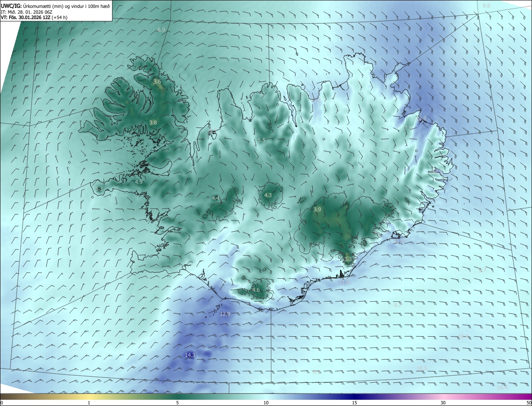532x406 pixels.
Task: Click the 4.3 value inside the central glacier
Action: tap(268, 195)
